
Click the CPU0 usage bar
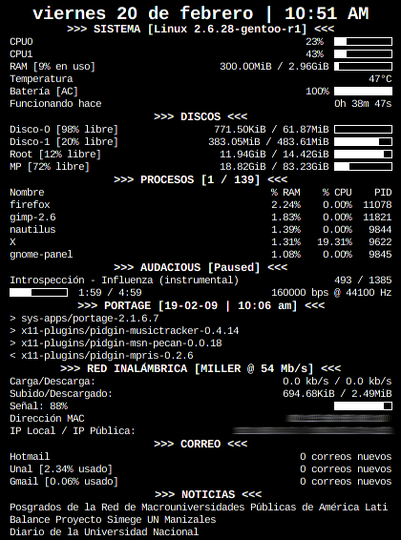(363, 42)
